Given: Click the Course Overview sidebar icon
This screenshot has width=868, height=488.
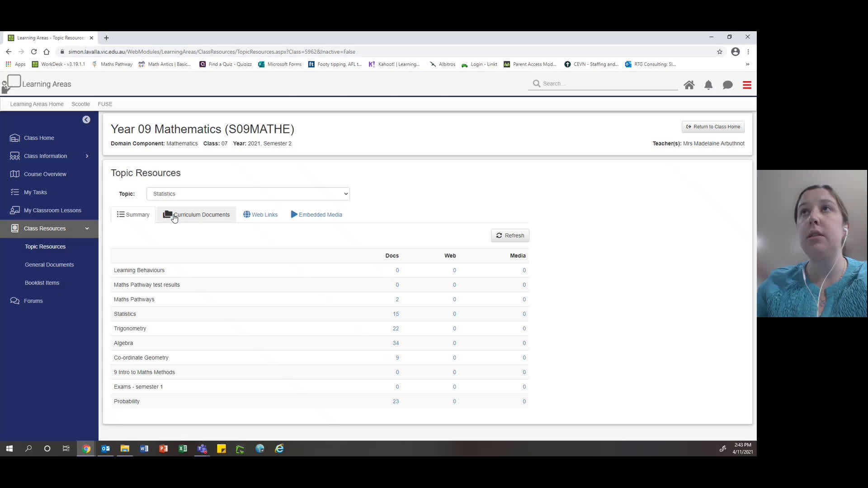Looking at the screenshot, I should point(15,174).
